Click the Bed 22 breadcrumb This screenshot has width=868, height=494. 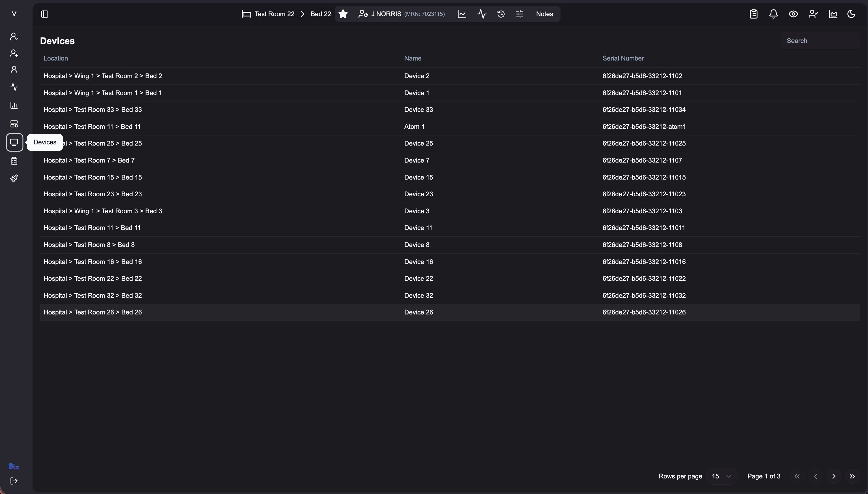320,14
